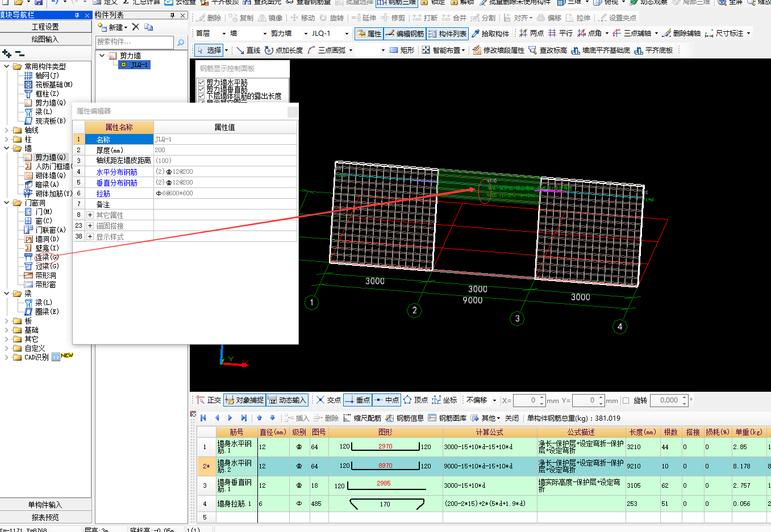The height and width of the screenshot is (532, 771).
Task: Click 垂直分布钢筋 property link
Action: click(x=116, y=183)
